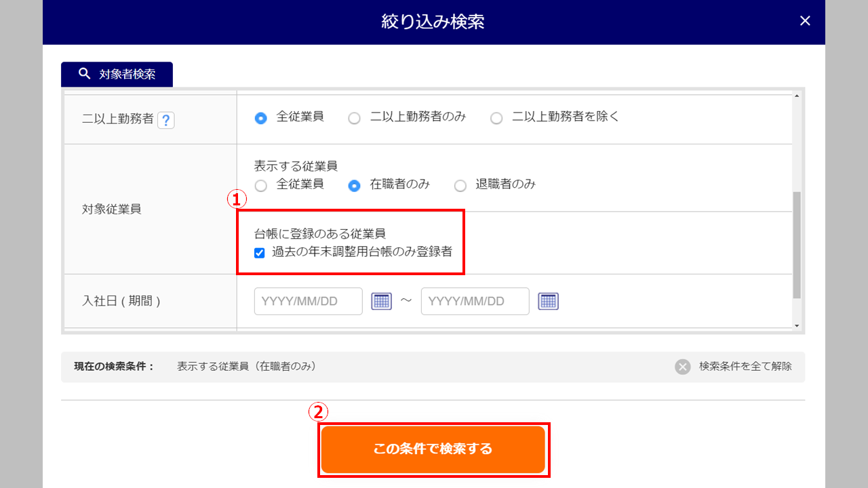Click the 入社日 start date field
This screenshot has width=868, height=488.
click(x=309, y=302)
